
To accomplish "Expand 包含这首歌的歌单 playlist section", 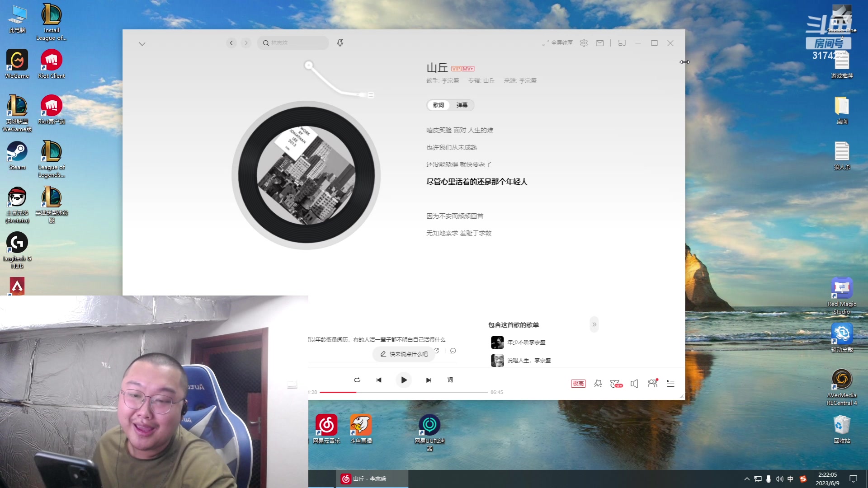I will tap(594, 324).
